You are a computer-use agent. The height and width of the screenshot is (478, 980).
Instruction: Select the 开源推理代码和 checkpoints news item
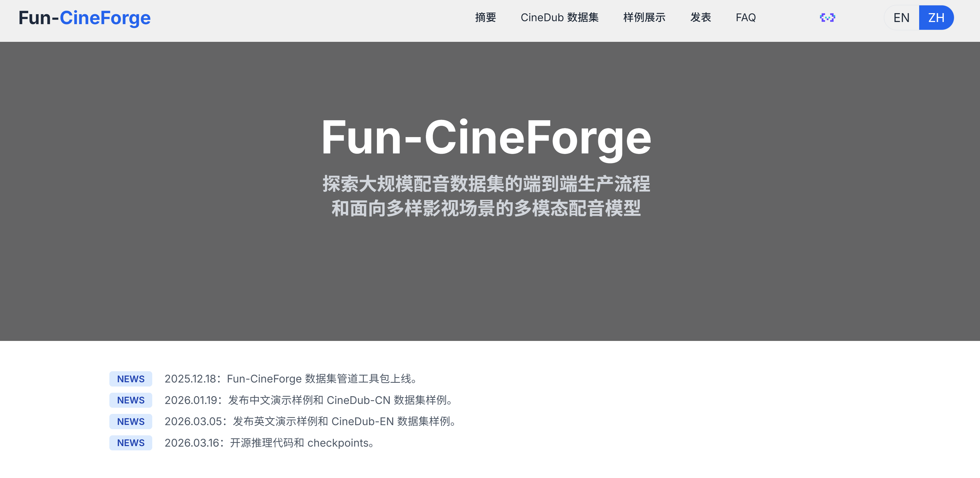coord(270,443)
